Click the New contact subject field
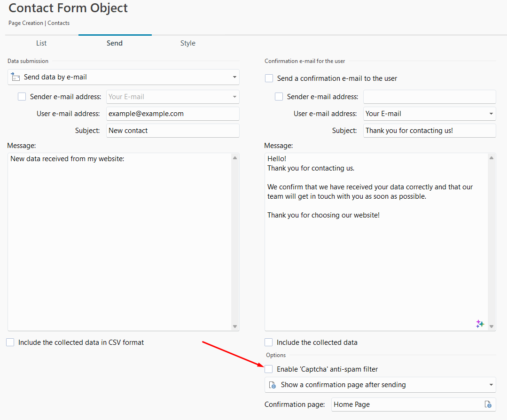Image resolution: width=507 pixels, height=420 pixels. [x=172, y=131]
